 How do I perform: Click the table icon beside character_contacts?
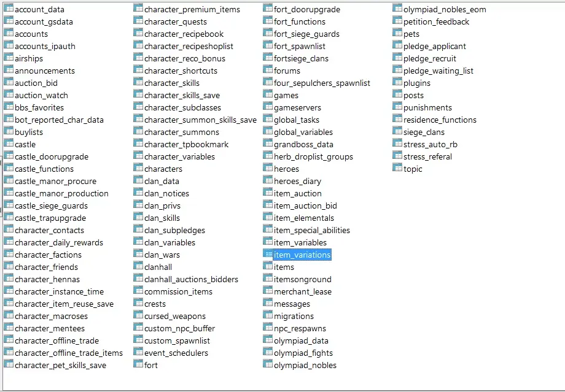[9, 229]
